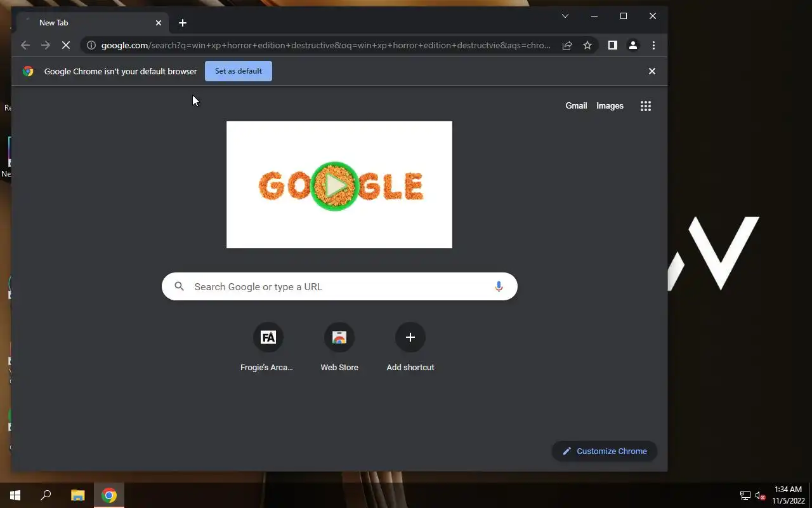
Task: Open the Web Store shortcut
Action: click(x=339, y=347)
